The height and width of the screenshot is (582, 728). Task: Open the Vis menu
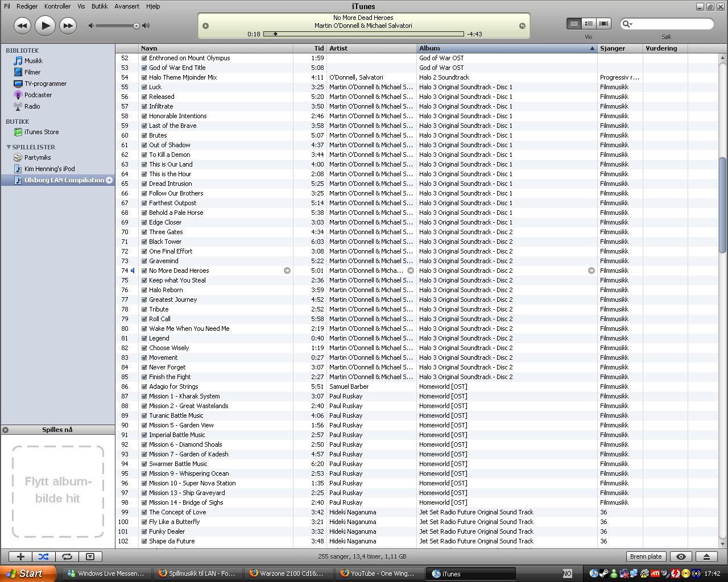pos(81,6)
